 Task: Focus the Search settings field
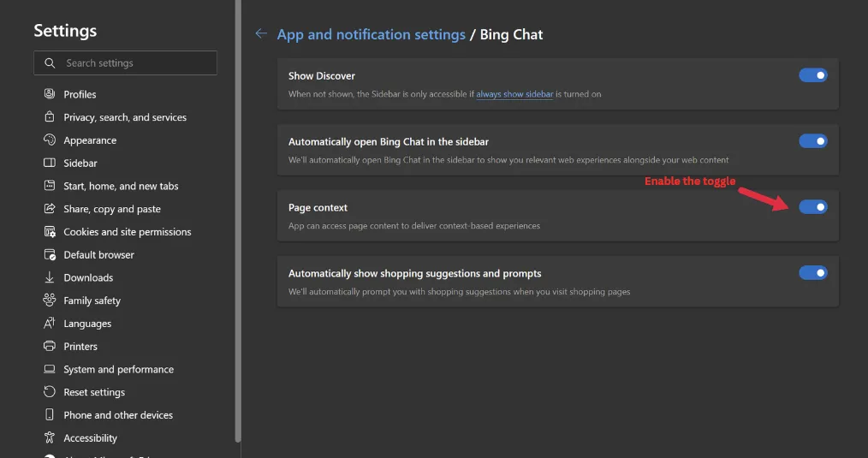126,63
